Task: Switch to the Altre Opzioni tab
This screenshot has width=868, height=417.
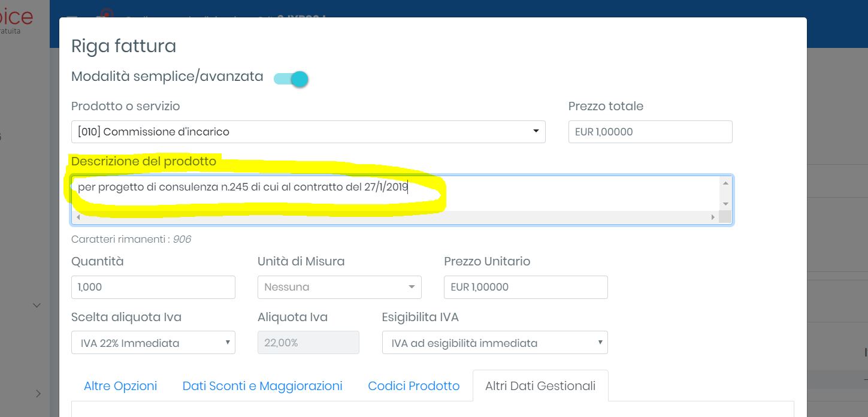Action: (x=120, y=386)
